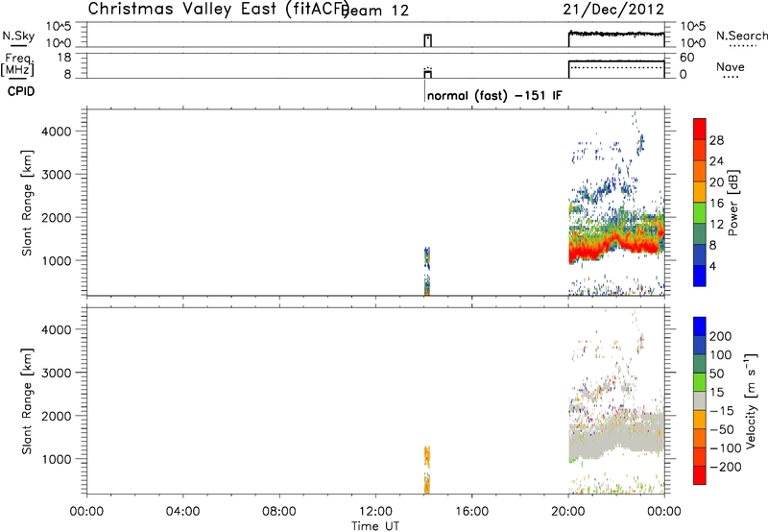The width and height of the screenshot is (768, 532).
Task: Click the 'N.Sky' legend label
Action: click(x=18, y=36)
